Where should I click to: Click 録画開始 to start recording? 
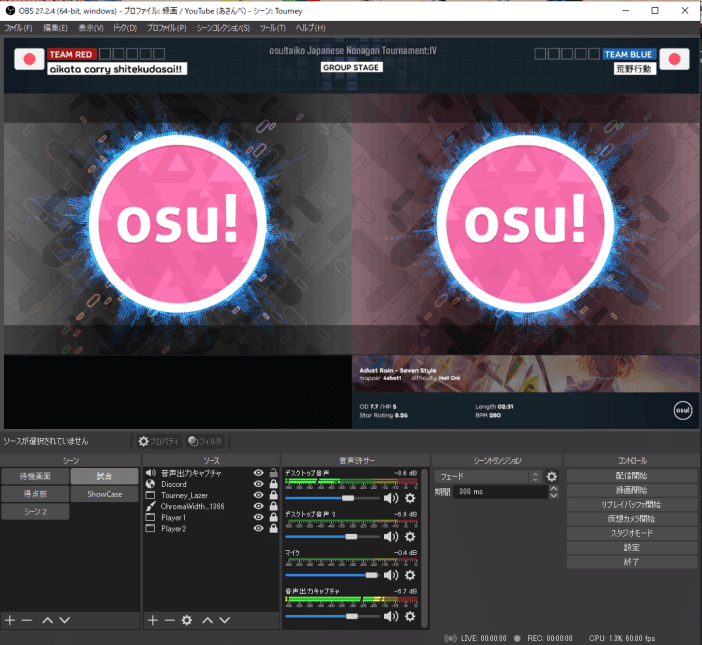tap(631, 490)
